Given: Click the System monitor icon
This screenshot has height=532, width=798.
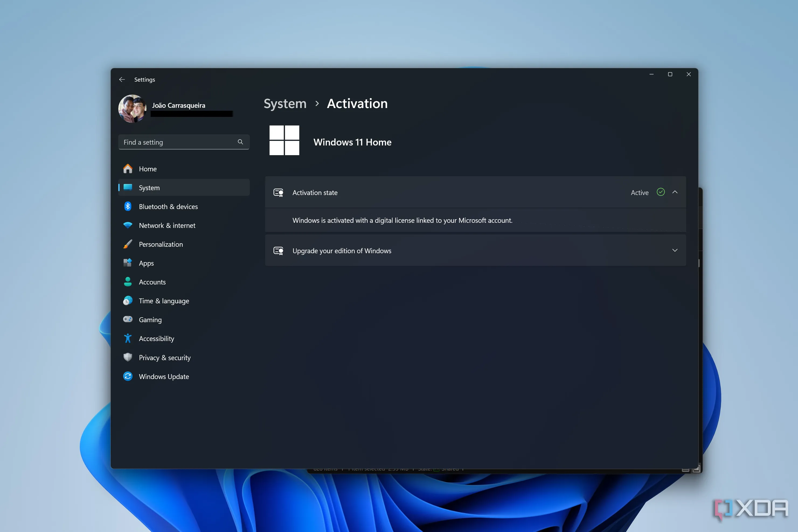Looking at the screenshot, I should 128,187.
